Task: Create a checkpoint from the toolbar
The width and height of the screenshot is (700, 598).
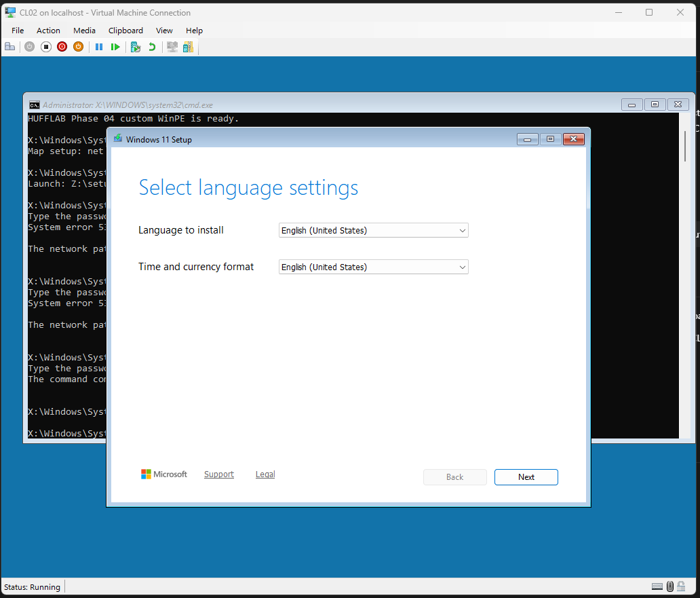Action: point(136,47)
